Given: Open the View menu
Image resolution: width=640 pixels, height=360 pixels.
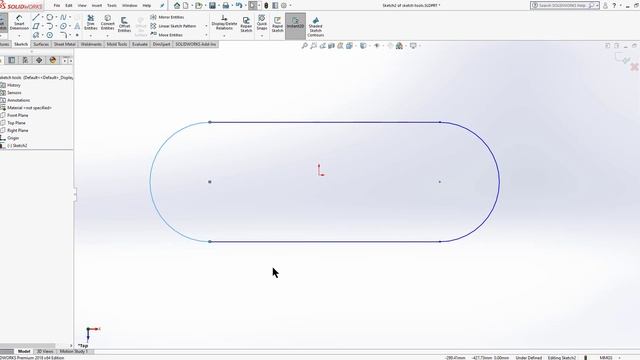Looking at the screenshot, I should point(82,6).
